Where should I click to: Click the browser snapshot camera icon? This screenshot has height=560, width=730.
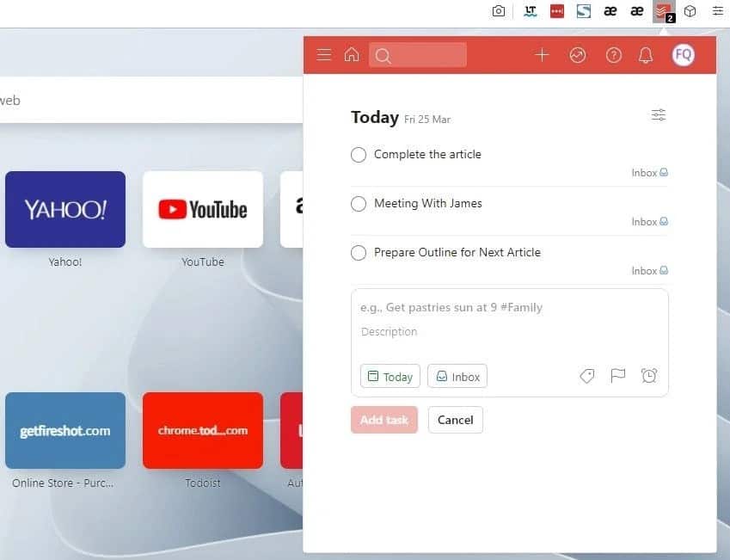(498, 10)
